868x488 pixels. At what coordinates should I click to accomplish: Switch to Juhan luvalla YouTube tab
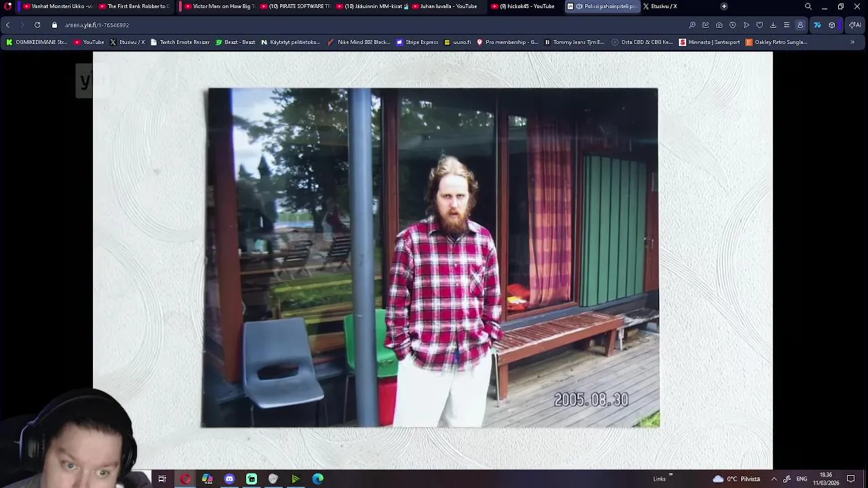pos(446,6)
